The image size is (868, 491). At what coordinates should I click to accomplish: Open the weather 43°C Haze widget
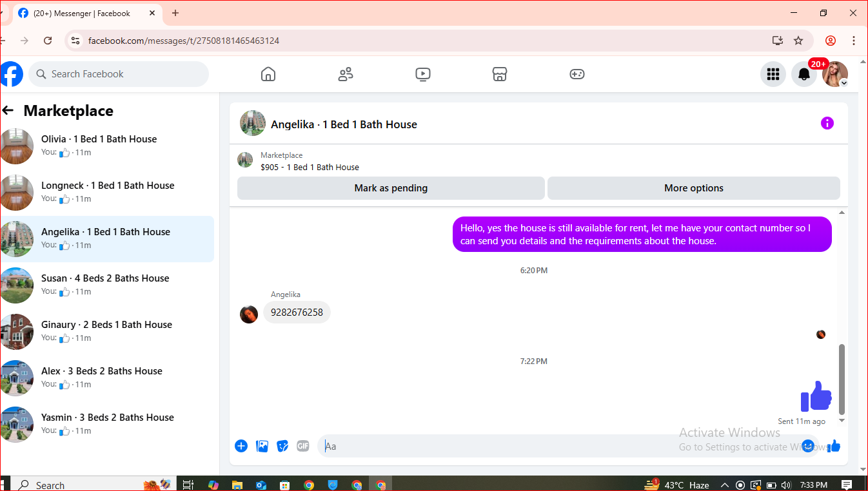pos(677,485)
